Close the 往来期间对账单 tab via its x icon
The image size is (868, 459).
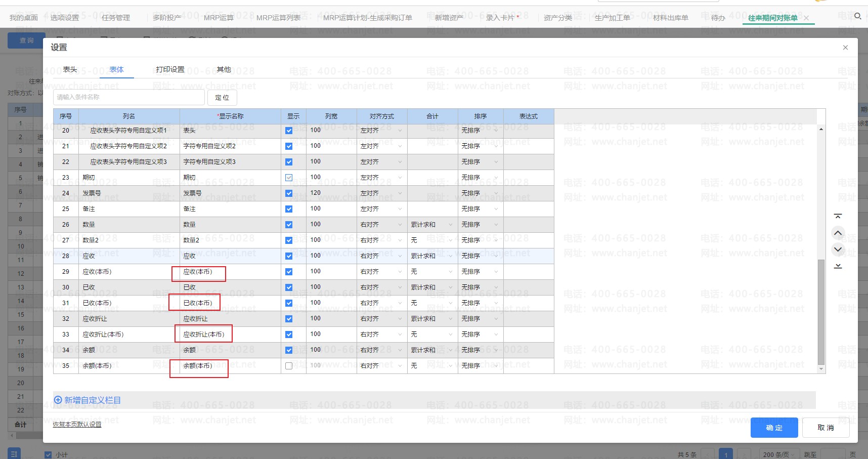tap(806, 18)
